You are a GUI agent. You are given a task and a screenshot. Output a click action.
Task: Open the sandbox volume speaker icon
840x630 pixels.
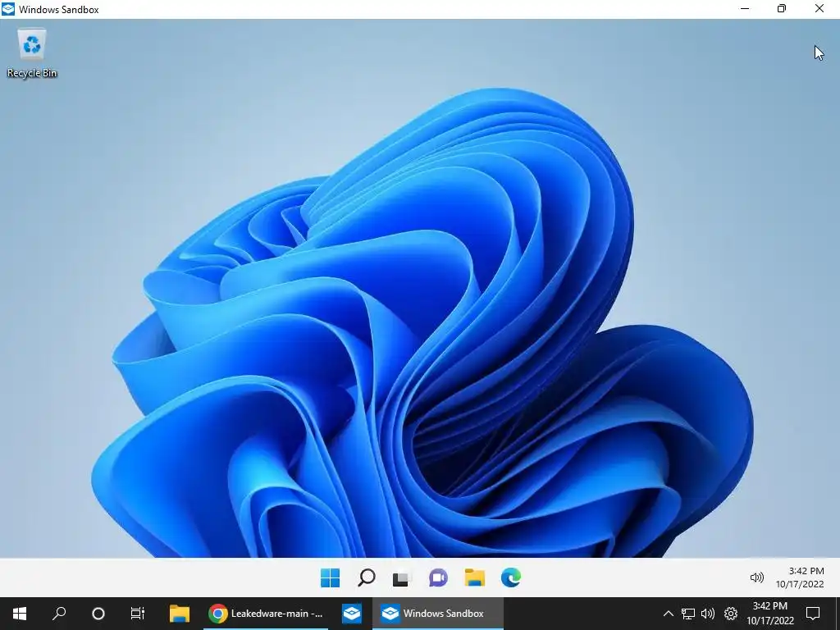pos(756,577)
